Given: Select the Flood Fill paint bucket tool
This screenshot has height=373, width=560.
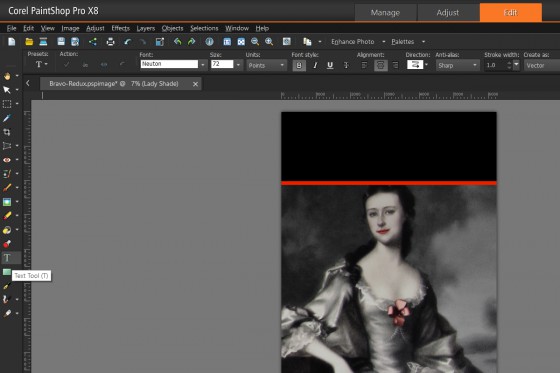Looking at the screenshot, I should (x=7, y=230).
